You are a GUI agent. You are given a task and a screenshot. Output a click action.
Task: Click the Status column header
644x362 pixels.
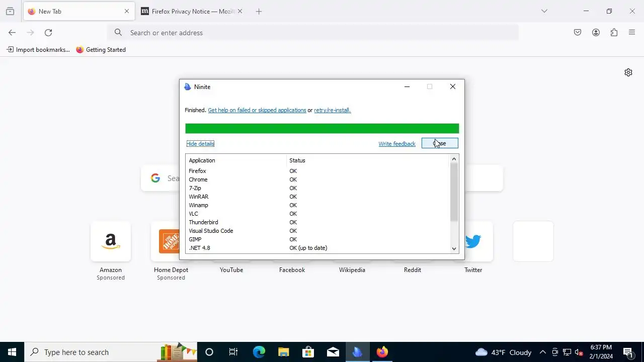coord(368,160)
